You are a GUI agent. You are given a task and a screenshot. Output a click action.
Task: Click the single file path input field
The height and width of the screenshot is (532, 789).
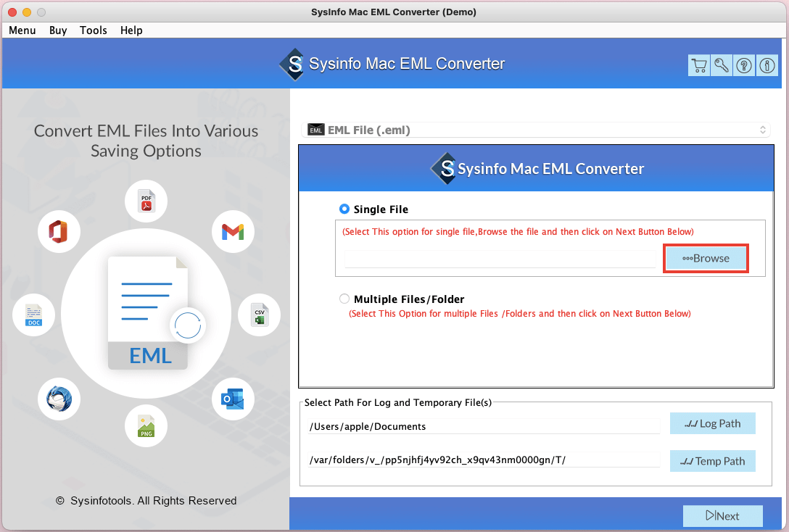(x=500, y=259)
